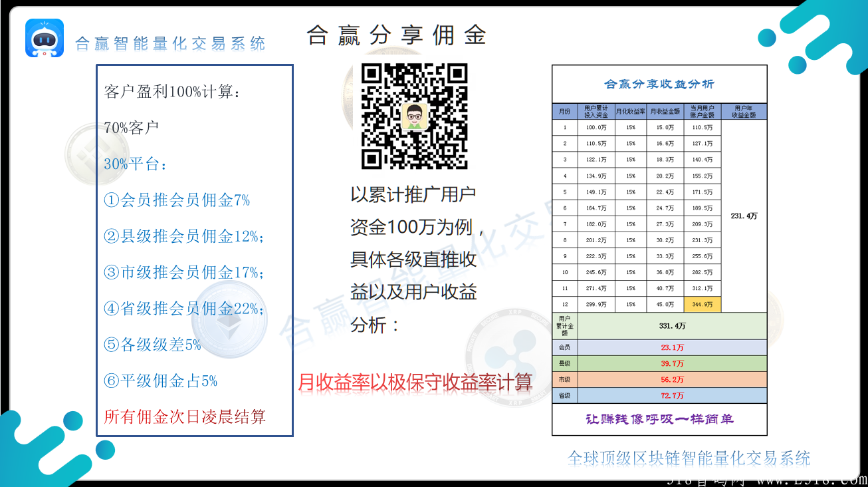Click the cell 36.8万
Screen dimensions: 868x487
665,272
